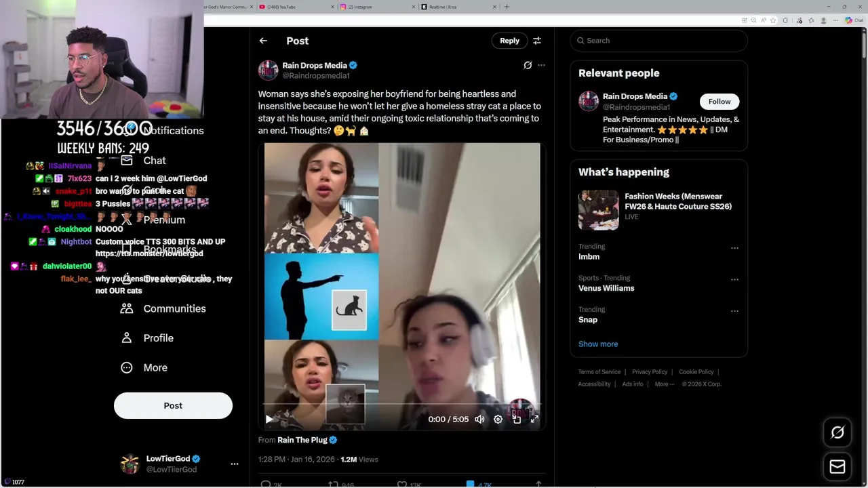Click the @Raindropsmedia1 handle on post
The image size is (868, 488).
click(x=316, y=76)
